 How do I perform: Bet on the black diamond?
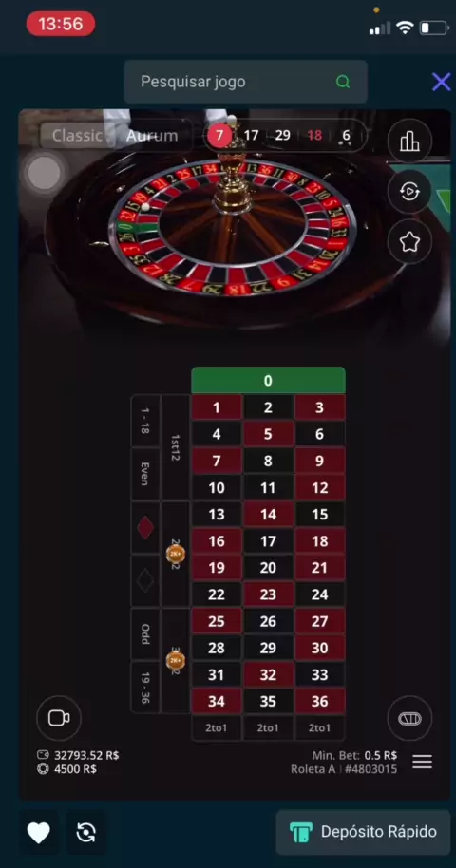pos(145,580)
